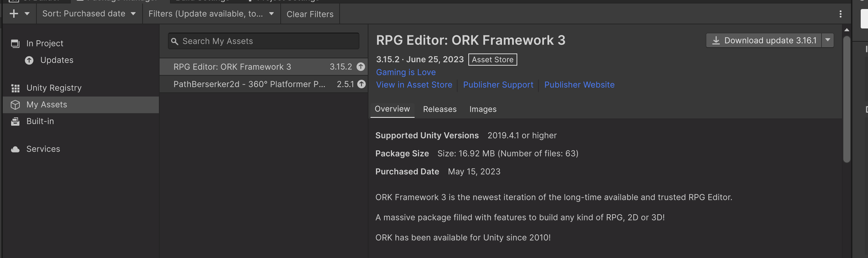
Task: Click the Services cloud icon
Action: point(15,149)
